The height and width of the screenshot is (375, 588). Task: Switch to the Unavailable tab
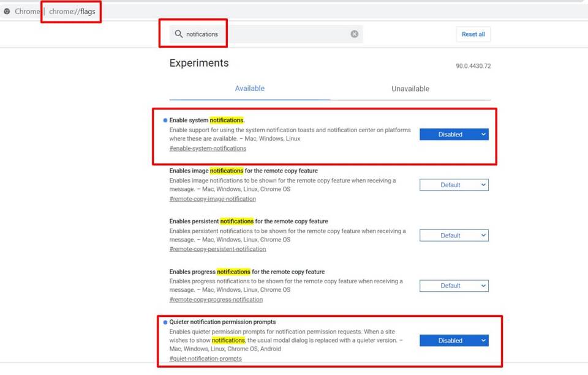(410, 89)
